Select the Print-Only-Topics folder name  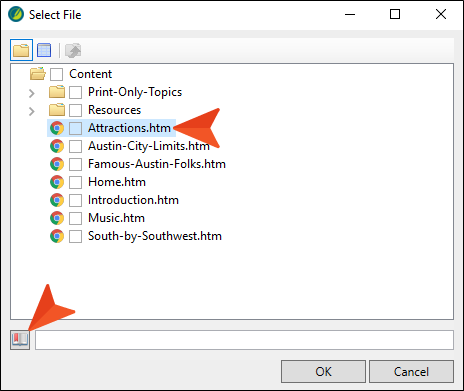(135, 92)
